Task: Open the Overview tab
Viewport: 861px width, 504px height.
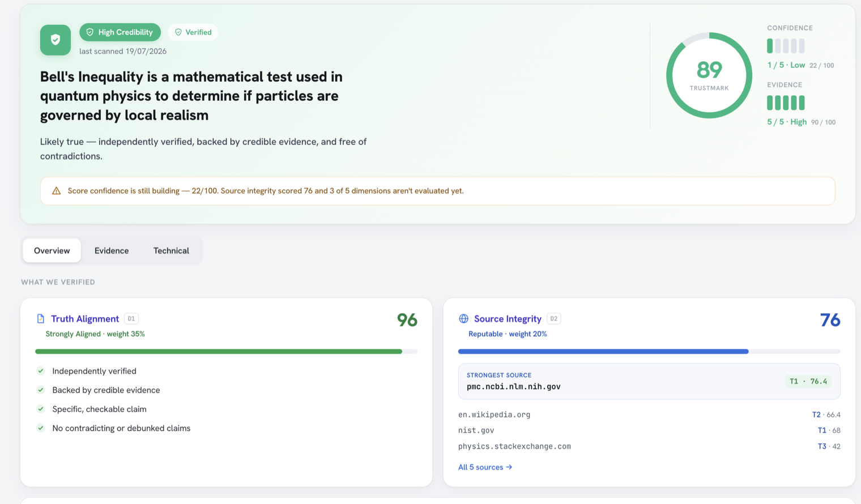Action: pyautogui.click(x=52, y=250)
